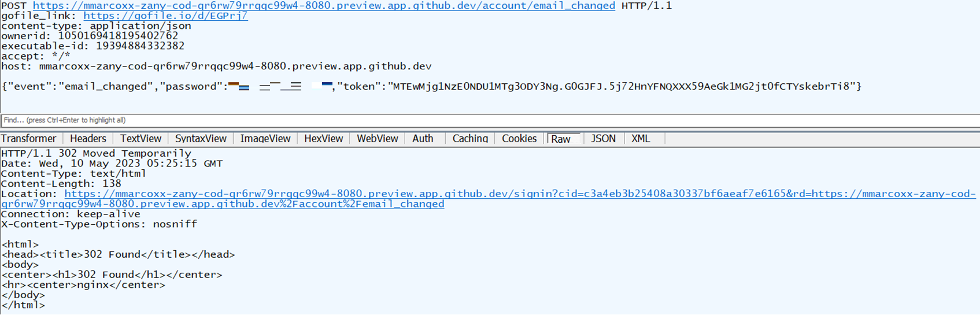Select the SyntaxView tab
This screenshot has width=980, height=315.
pyautogui.click(x=201, y=139)
